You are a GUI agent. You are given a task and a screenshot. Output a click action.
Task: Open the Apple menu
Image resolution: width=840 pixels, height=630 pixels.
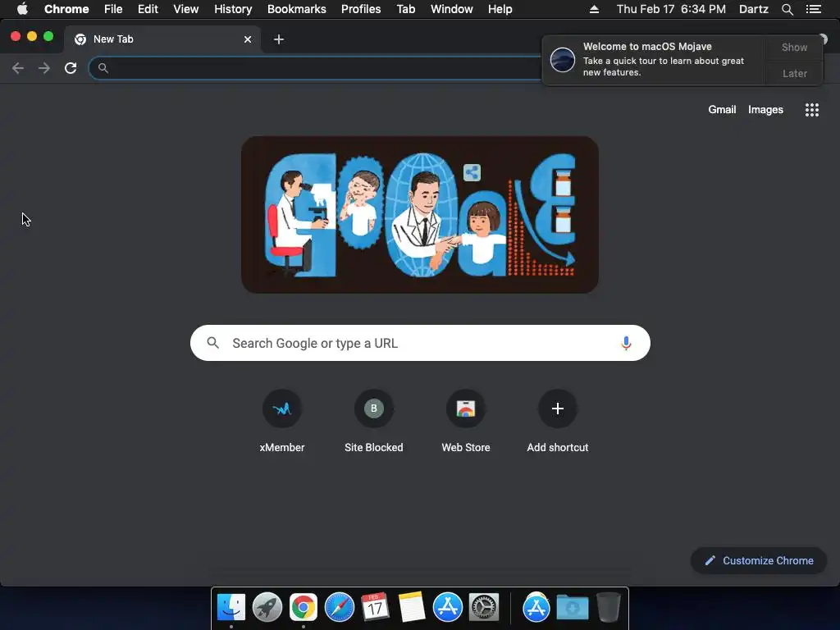pos(22,9)
